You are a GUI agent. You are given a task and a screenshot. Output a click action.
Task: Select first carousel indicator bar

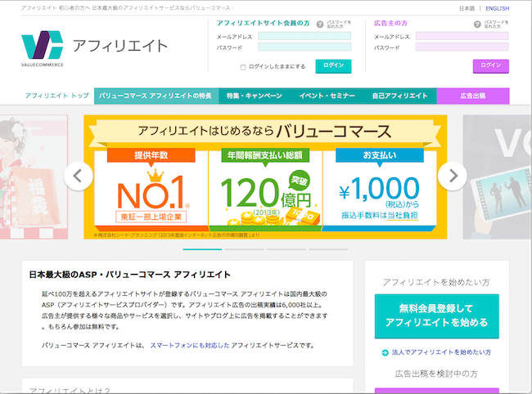pyautogui.click(x=202, y=249)
